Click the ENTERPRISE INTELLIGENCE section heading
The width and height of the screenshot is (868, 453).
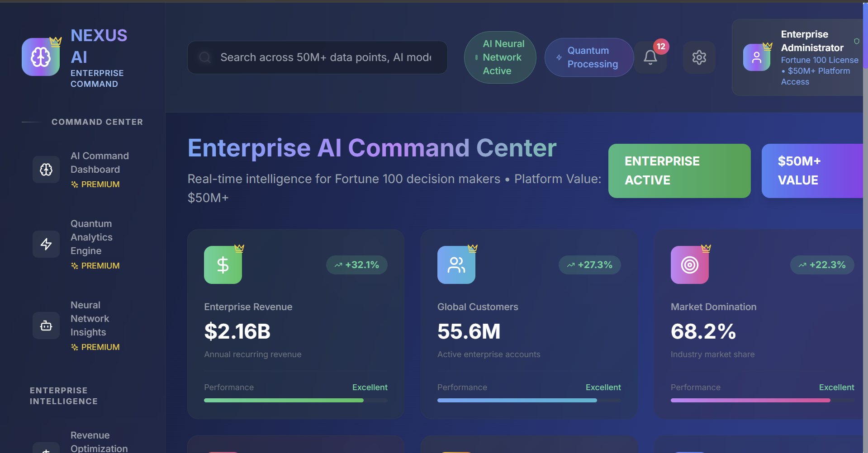click(64, 396)
